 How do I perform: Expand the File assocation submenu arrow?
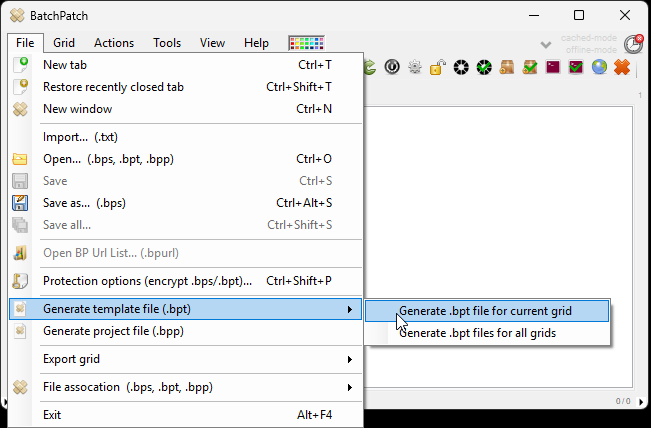tap(350, 387)
